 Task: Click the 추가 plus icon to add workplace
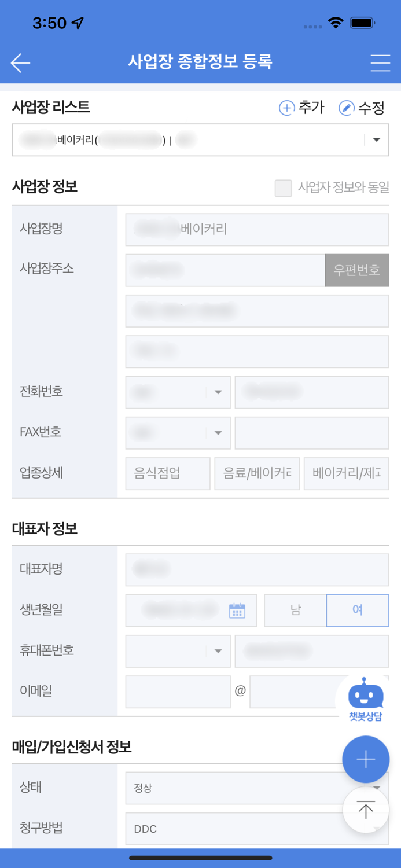pos(287,108)
